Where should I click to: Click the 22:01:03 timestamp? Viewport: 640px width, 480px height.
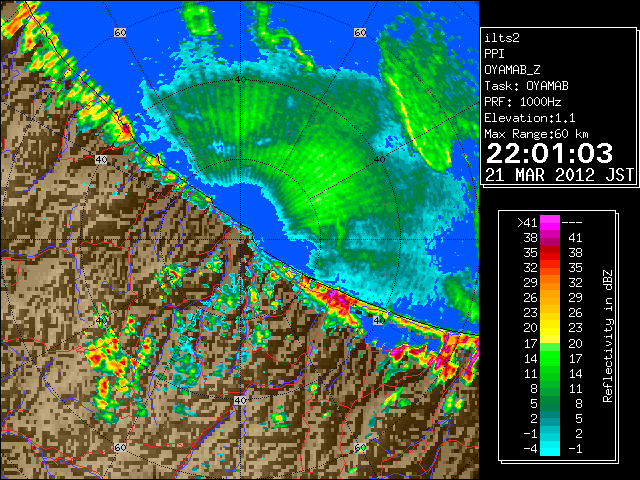click(549, 153)
